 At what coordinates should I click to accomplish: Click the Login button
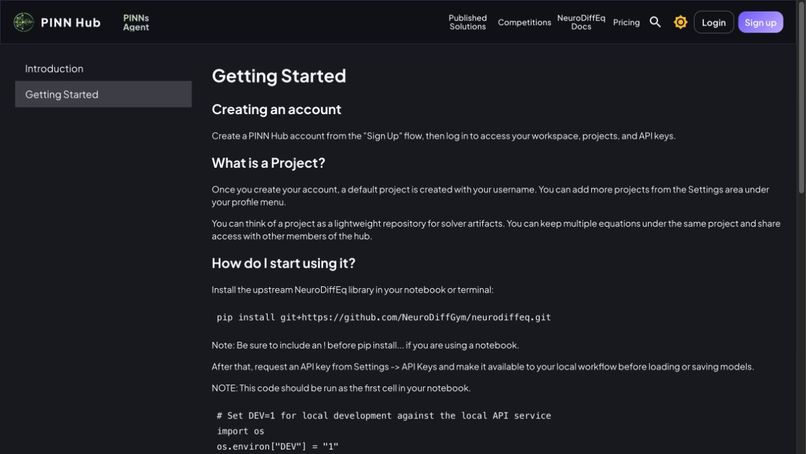click(713, 22)
